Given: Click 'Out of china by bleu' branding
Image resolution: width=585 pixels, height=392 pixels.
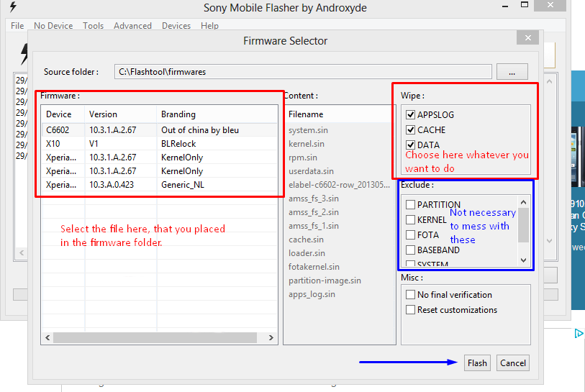Looking at the screenshot, I should tap(199, 129).
